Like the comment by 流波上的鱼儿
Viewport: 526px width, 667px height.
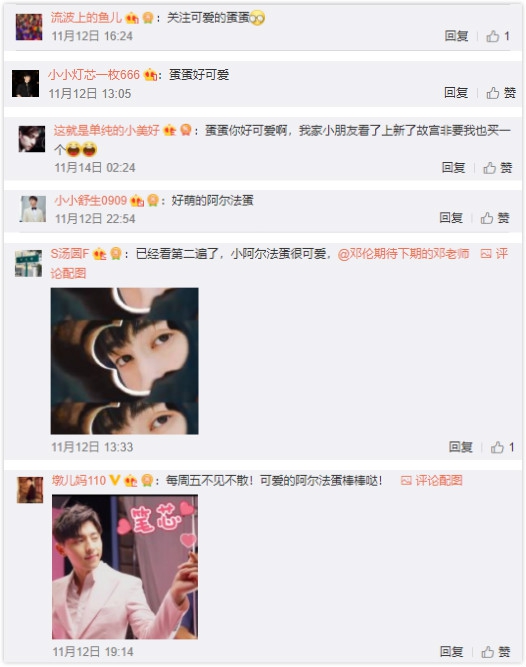tap(498, 36)
